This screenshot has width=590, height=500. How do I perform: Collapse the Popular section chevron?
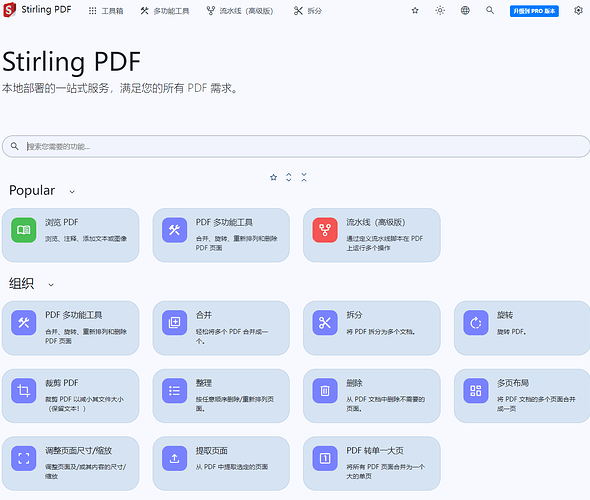(72, 192)
